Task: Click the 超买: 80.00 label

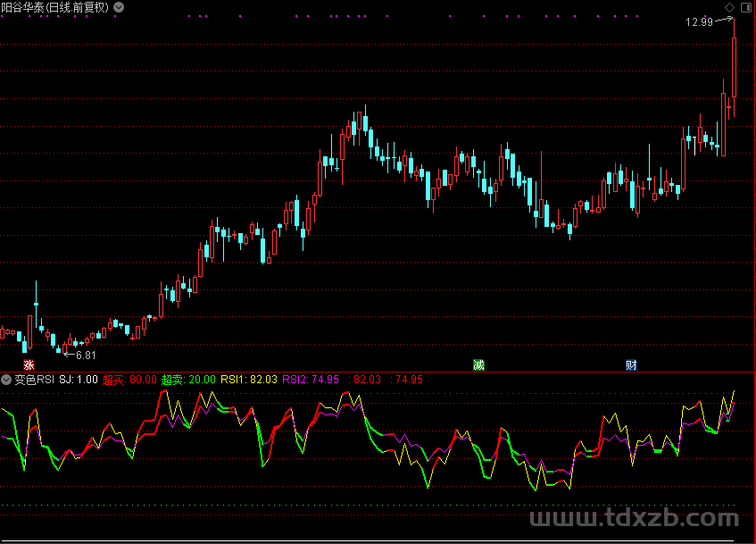Action: 129,380
